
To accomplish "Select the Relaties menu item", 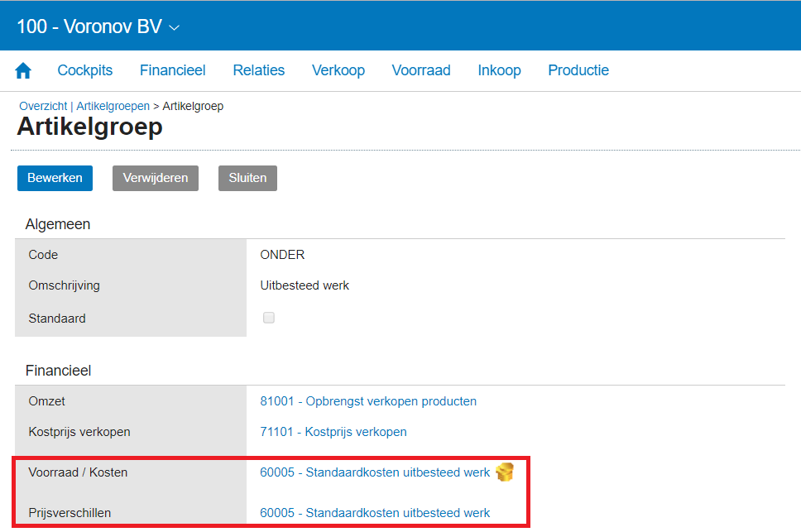I will 258,70.
